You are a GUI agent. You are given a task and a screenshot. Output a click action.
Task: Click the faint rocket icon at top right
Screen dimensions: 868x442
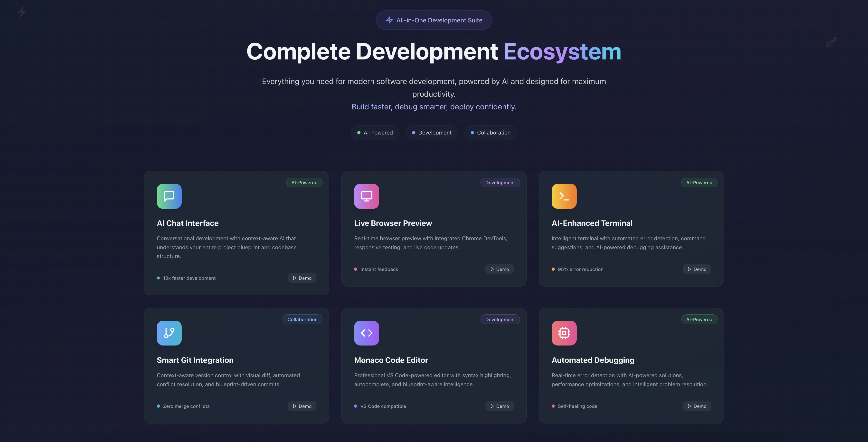tap(831, 42)
